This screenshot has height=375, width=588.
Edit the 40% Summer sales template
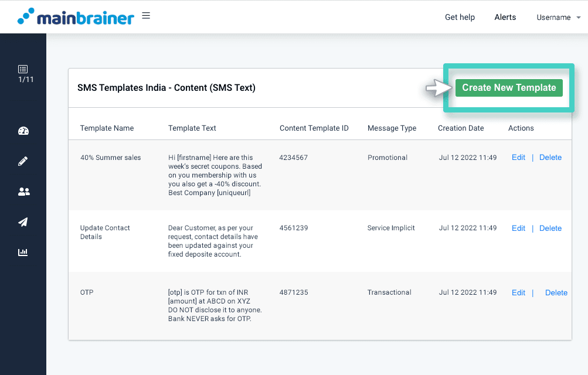(x=518, y=158)
